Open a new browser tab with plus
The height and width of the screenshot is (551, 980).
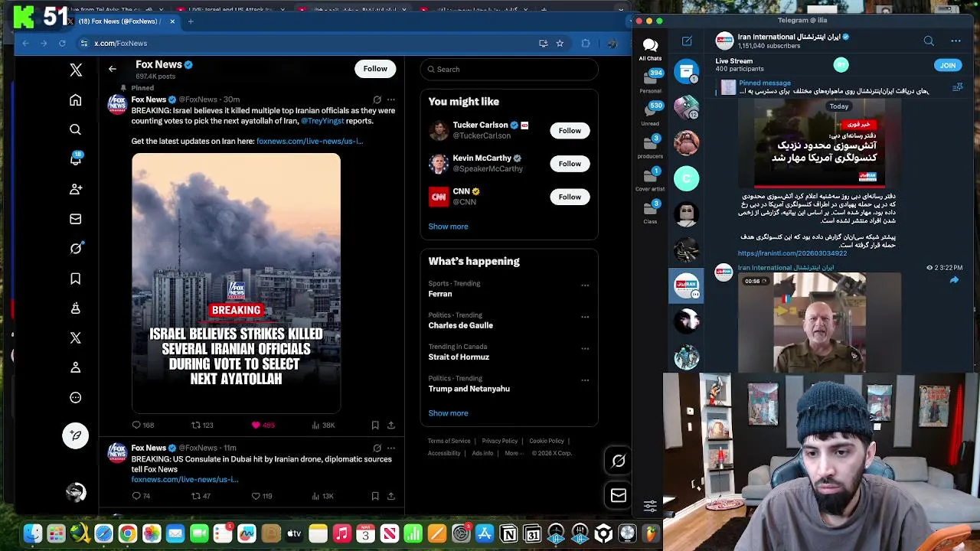191,21
